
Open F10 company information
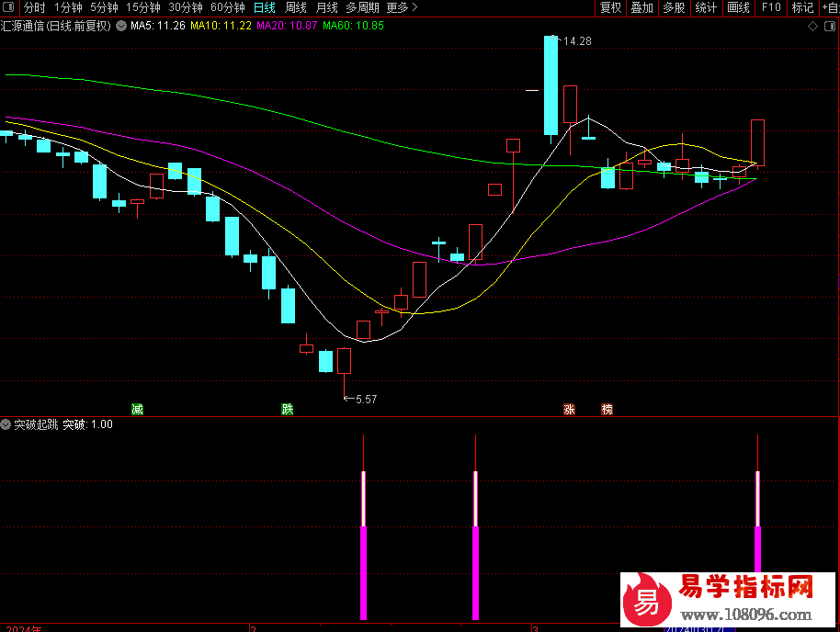(771, 7)
